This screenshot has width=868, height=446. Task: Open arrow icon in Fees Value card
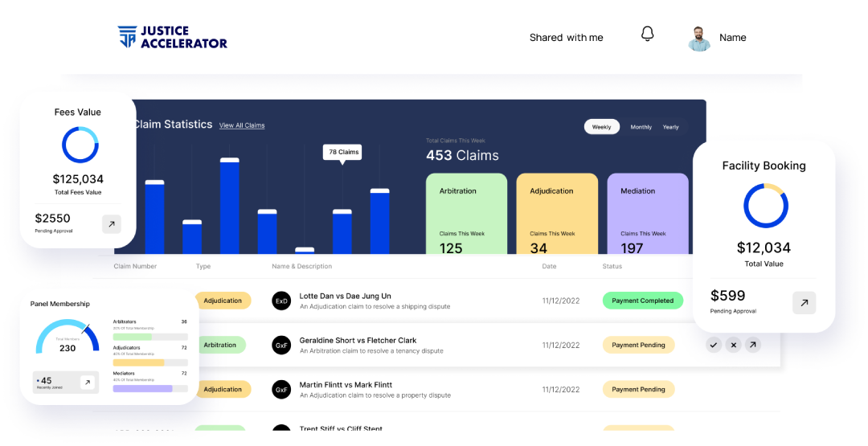[112, 224]
